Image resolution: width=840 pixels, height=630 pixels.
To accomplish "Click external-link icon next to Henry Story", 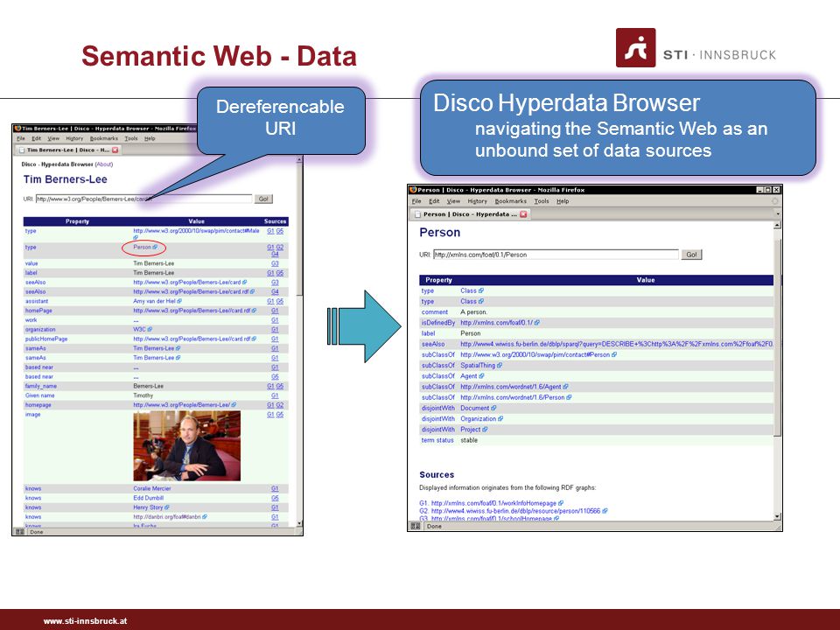I will coord(167,507).
